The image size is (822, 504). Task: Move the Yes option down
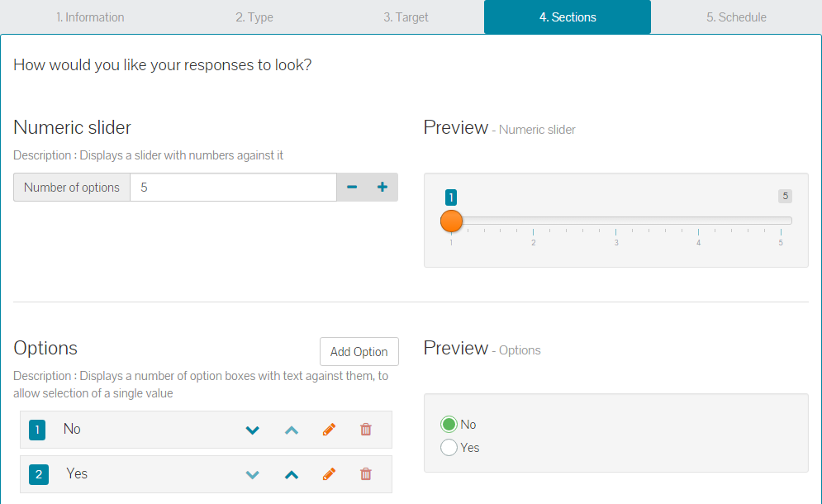[x=253, y=475]
